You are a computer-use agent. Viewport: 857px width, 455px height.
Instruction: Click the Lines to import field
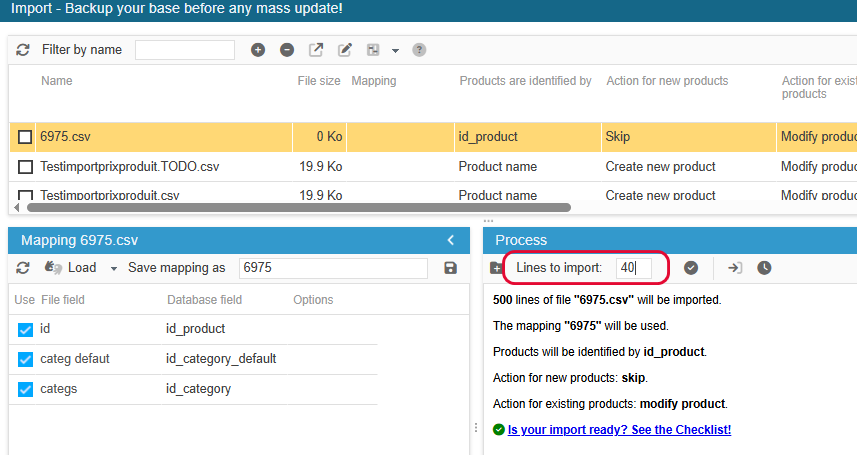click(634, 268)
